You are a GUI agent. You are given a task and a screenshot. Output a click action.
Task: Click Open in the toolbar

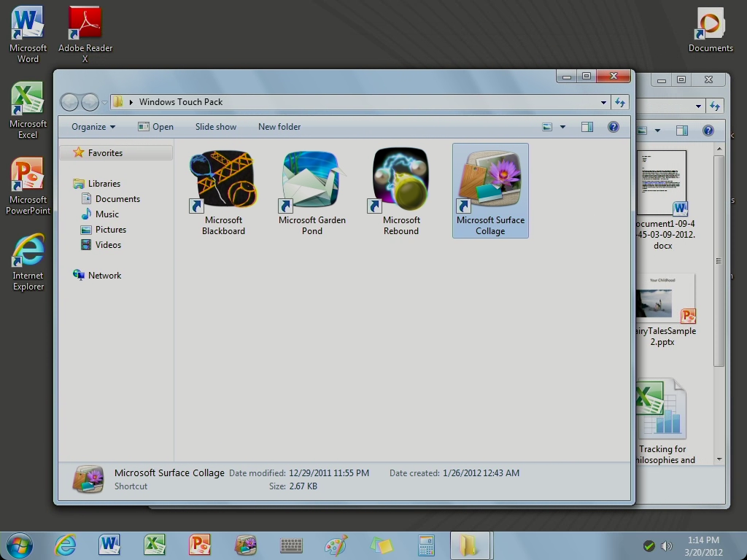click(156, 127)
